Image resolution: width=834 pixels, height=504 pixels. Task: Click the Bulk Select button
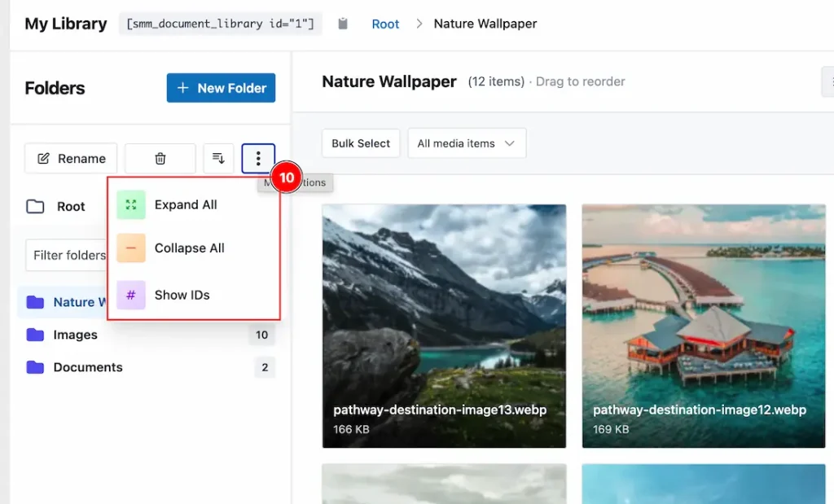point(361,143)
